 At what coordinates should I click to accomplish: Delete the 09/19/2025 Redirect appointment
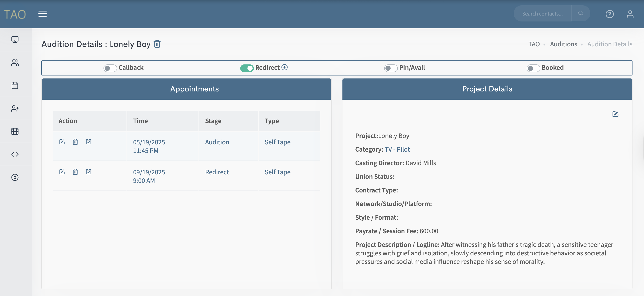coord(75,172)
